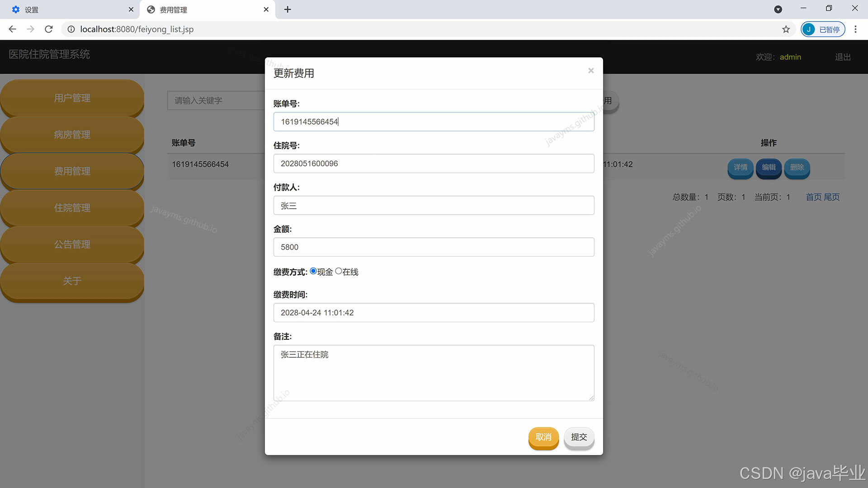Screen dimensions: 868x488
Task: Open the tab search dropdown arrow
Action: (778, 9)
